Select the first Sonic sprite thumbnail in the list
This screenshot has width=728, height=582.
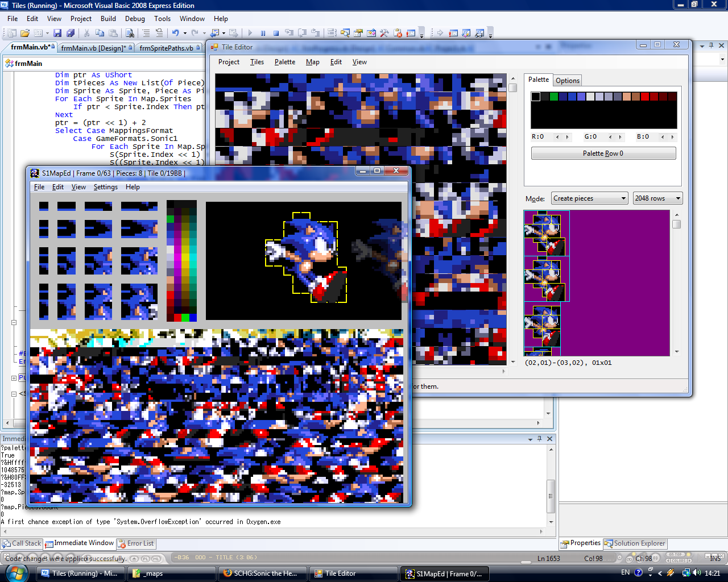pos(547,233)
